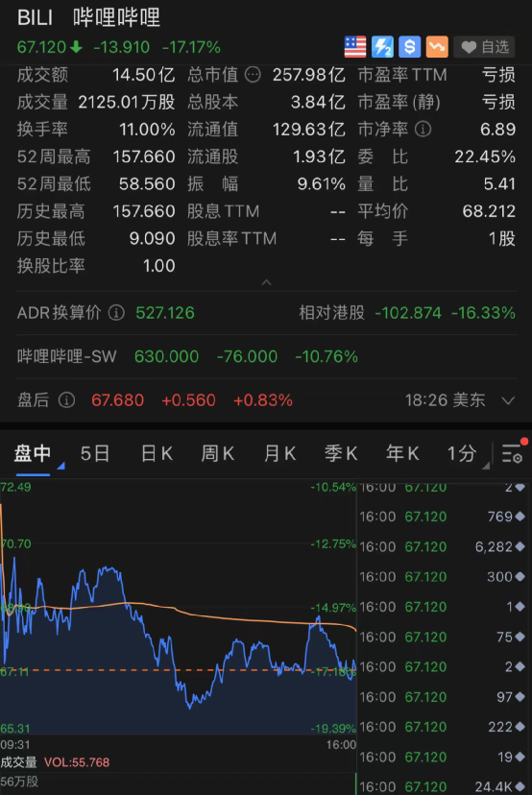Tap the ADR price 527.126

tap(165, 313)
